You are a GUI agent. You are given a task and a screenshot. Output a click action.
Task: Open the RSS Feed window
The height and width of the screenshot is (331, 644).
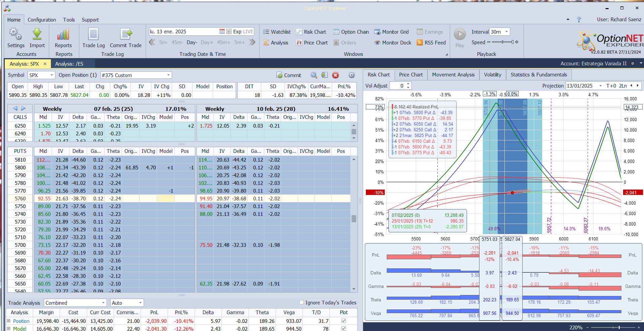431,43
